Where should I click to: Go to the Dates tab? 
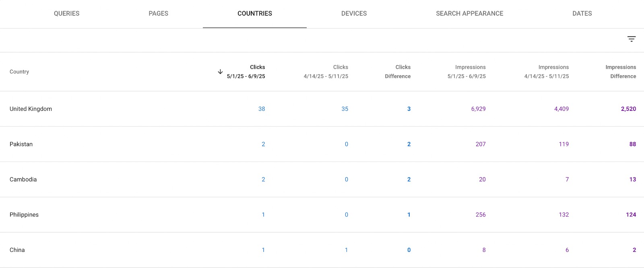click(582, 14)
